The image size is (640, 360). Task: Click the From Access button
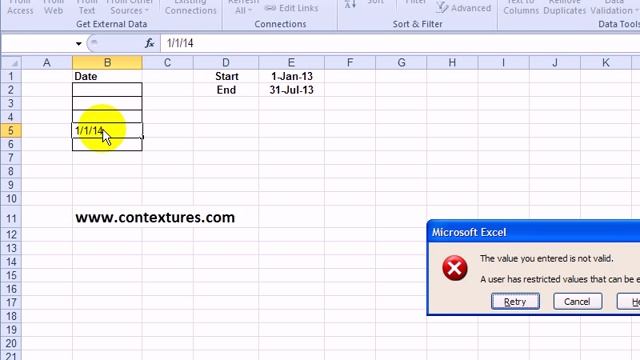point(20,7)
